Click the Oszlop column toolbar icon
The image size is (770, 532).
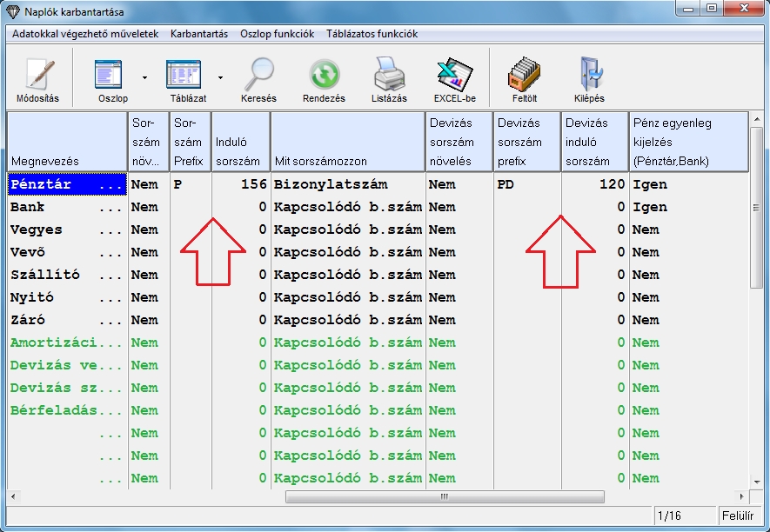click(x=110, y=76)
